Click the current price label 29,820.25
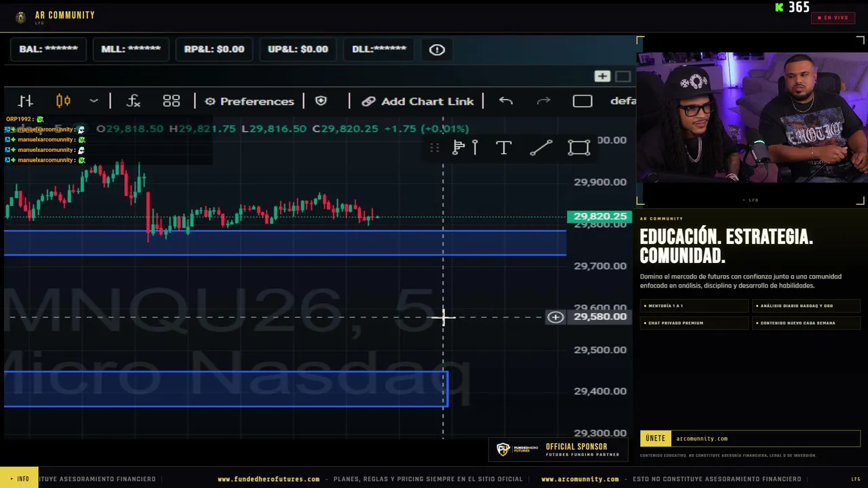This screenshot has width=868, height=488. click(x=600, y=216)
